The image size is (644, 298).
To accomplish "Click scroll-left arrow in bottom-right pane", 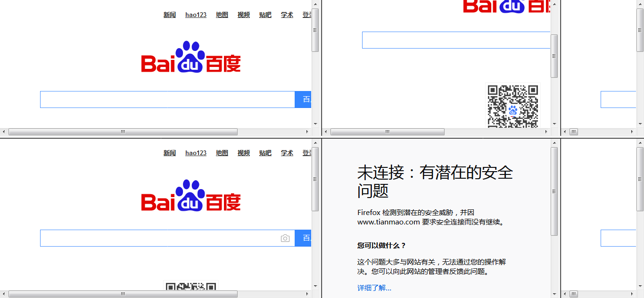I will point(565,294).
